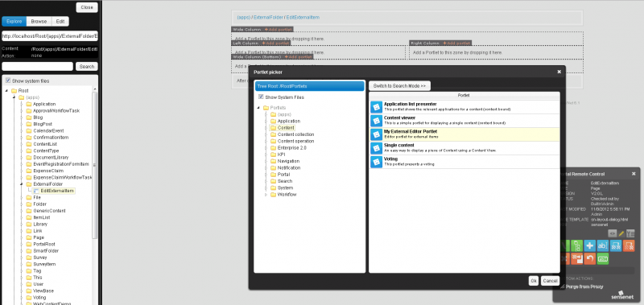Click the Search folder icon in picker tree

point(274,181)
